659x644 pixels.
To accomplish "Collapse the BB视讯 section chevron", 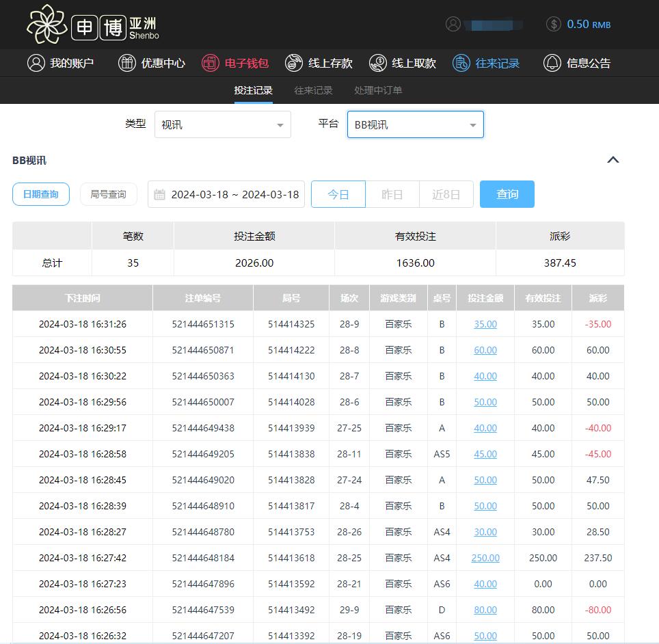I will pos(613,160).
